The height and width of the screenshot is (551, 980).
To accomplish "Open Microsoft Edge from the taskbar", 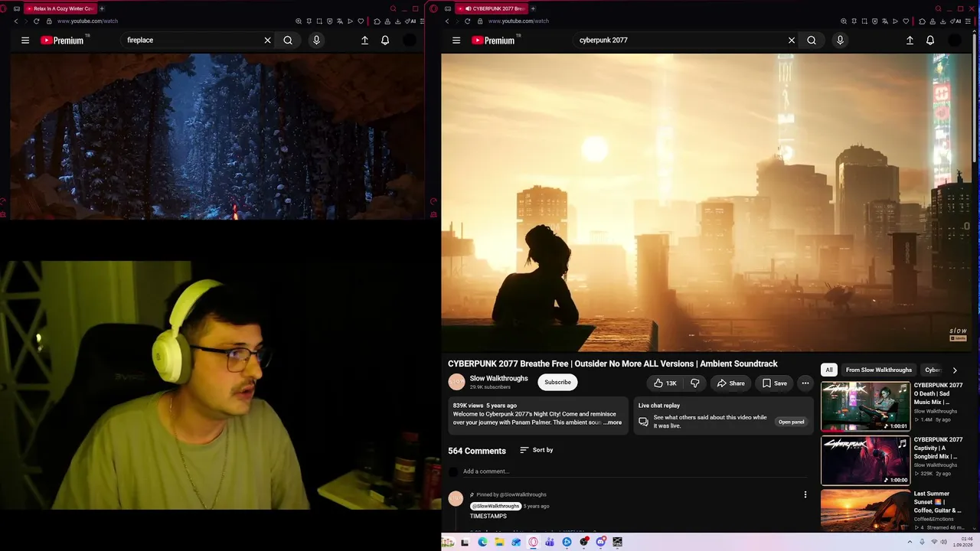I will tap(482, 543).
